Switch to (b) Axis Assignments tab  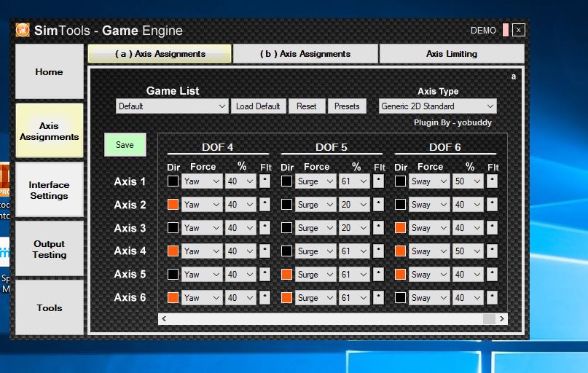tap(305, 54)
